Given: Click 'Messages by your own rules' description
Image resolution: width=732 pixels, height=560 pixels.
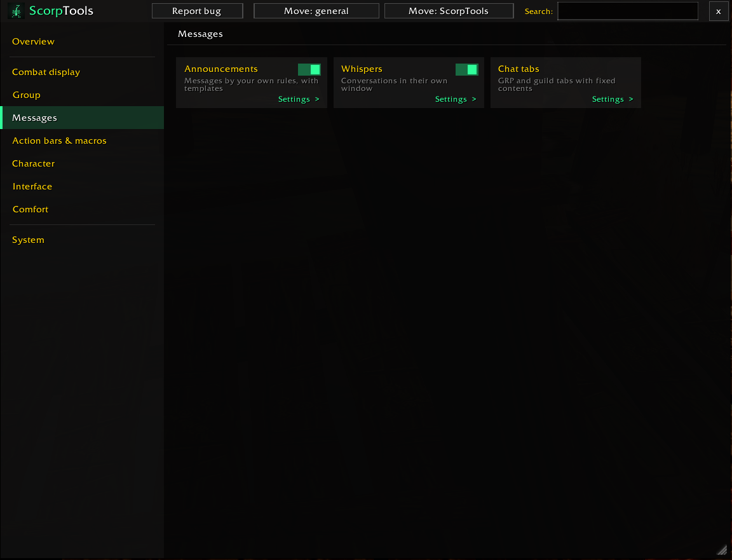Looking at the screenshot, I should click(251, 85).
